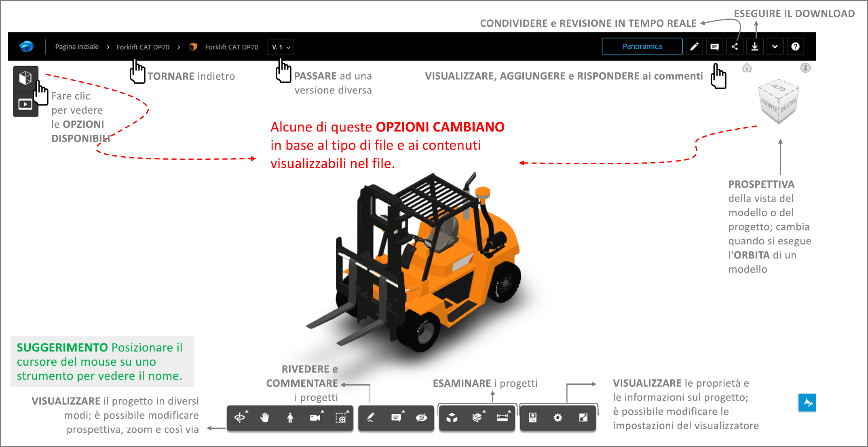Toggle full-screen viewer mode

pos(583,417)
